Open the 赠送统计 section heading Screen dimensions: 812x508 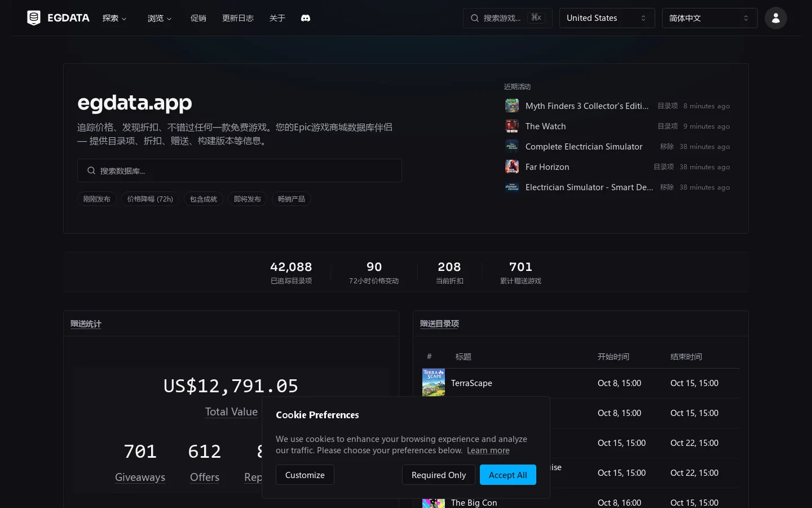(86, 323)
